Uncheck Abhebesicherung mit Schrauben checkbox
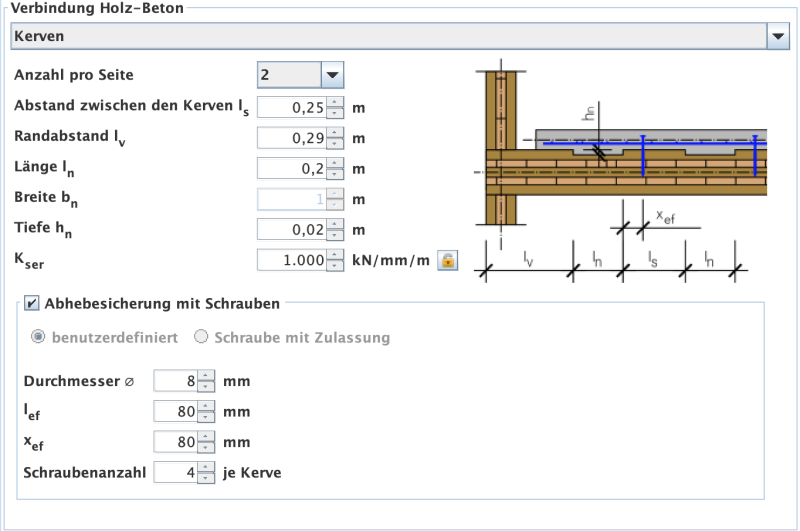Screen dimensions: 800x531 (x=31, y=302)
